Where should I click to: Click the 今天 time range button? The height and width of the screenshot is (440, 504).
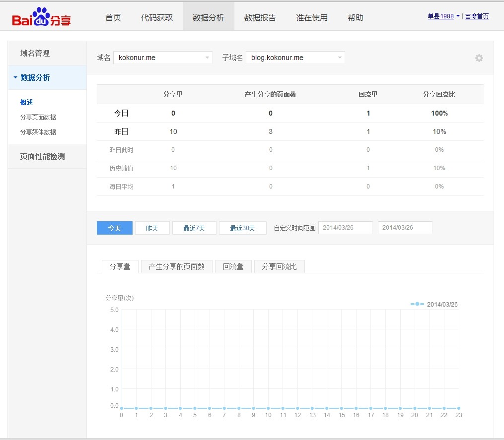click(x=114, y=228)
